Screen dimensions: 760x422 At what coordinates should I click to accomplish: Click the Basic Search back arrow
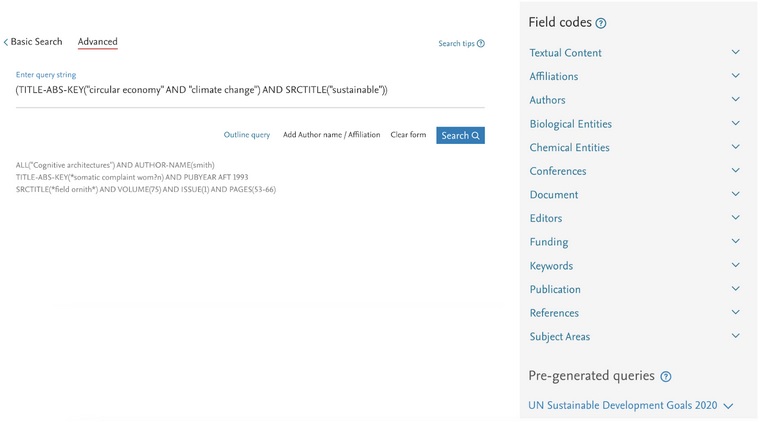tap(6, 42)
